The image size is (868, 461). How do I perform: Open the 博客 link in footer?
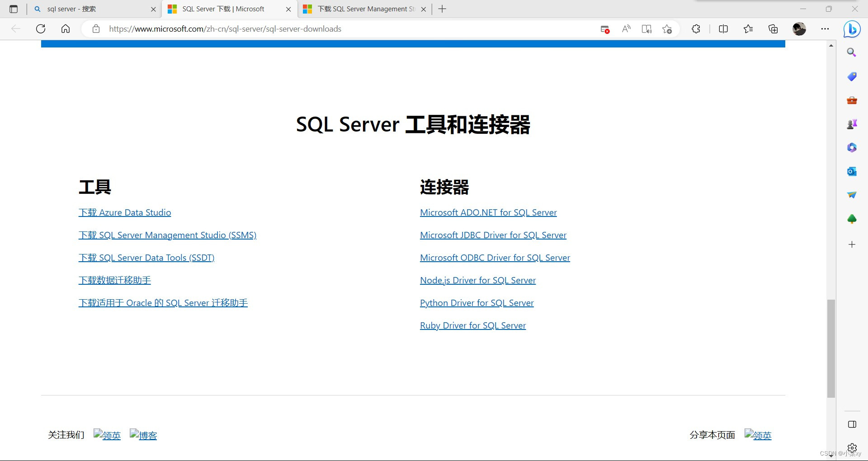143,435
